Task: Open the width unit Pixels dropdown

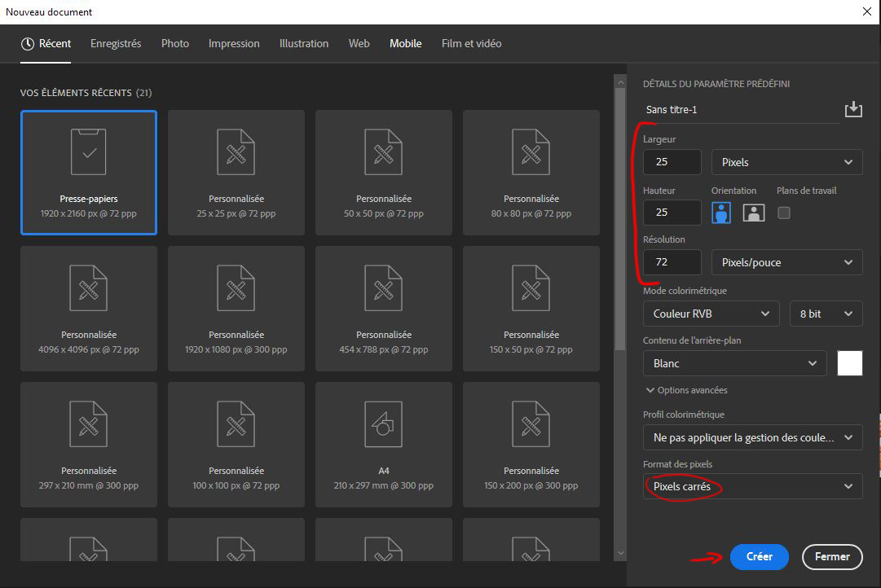Action: (786, 162)
